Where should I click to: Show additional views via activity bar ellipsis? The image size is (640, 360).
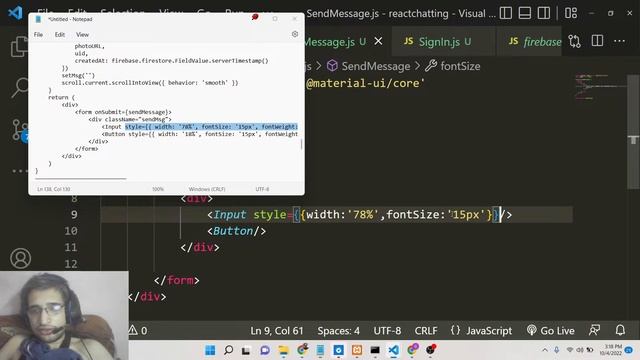(19, 171)
